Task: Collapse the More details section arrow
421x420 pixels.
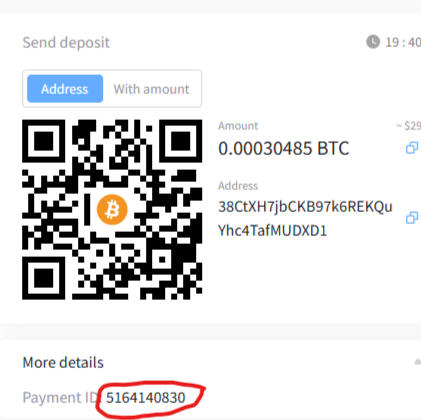Action: coord(417,362)
